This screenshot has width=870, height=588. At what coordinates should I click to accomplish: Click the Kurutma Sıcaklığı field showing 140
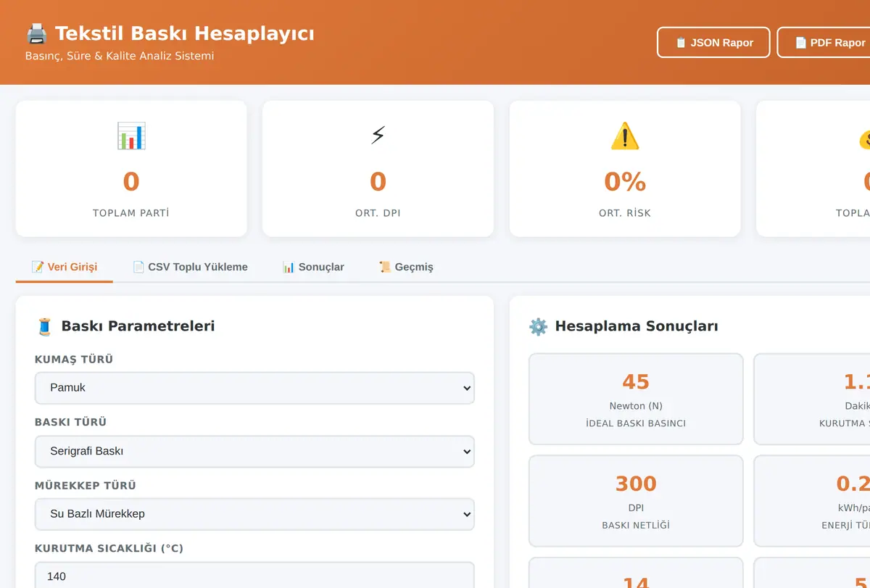[254, 575]
